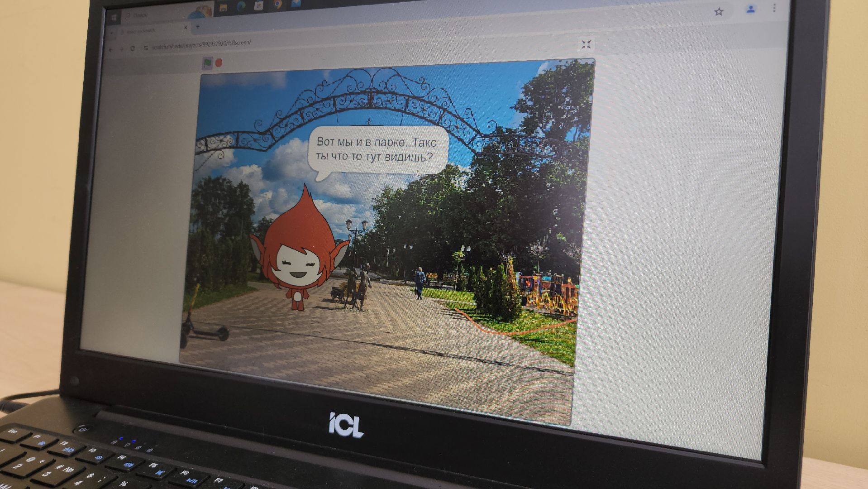868x489 pixels.
Task: Go back to the previous page
Action: coord(111,49)
